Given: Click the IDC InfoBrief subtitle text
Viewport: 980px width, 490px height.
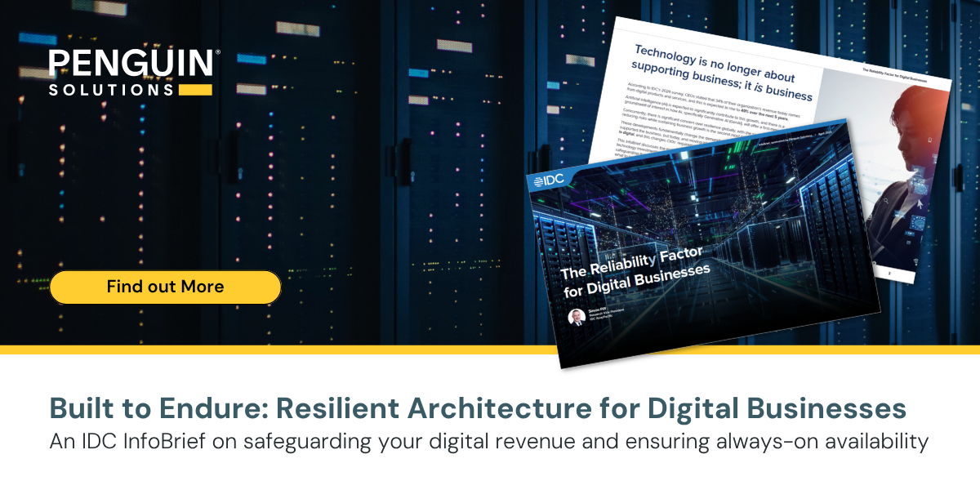Looking at the screenshot, I should [x=488, y=442].
